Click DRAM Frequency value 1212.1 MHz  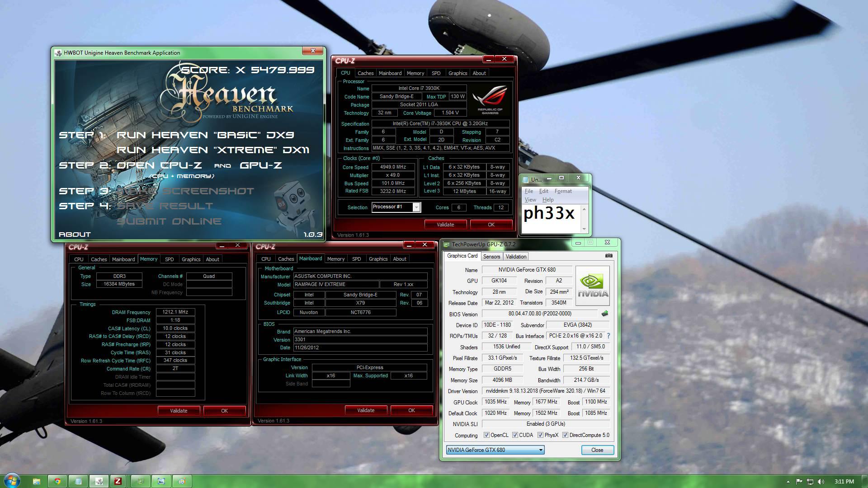(175, 312)
